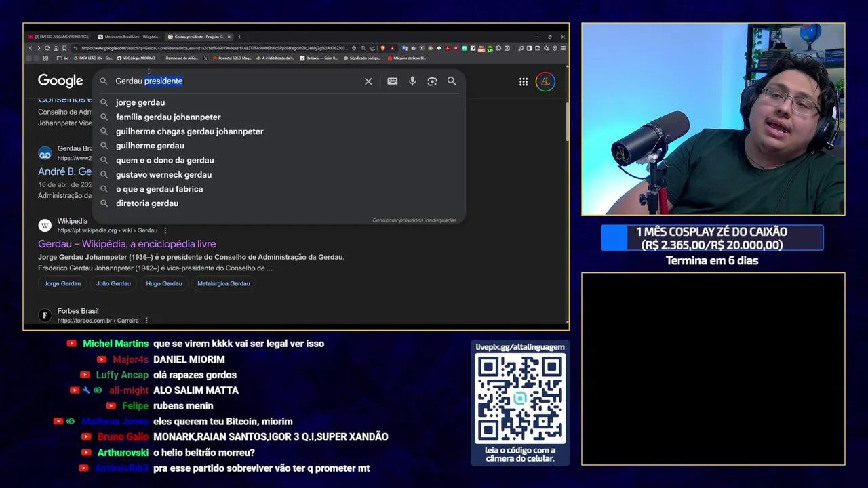Click the Google logo
Screen dimensions: 868x488
coord(60,81)
